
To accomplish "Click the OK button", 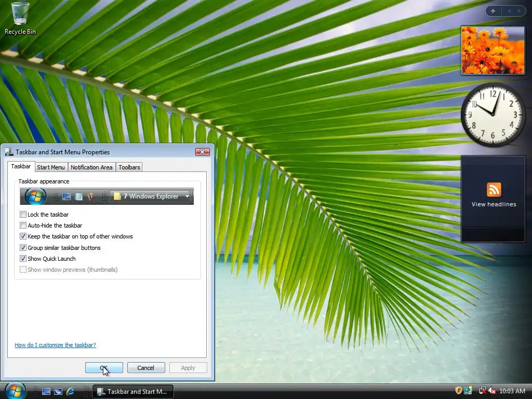I will (104, 368).
